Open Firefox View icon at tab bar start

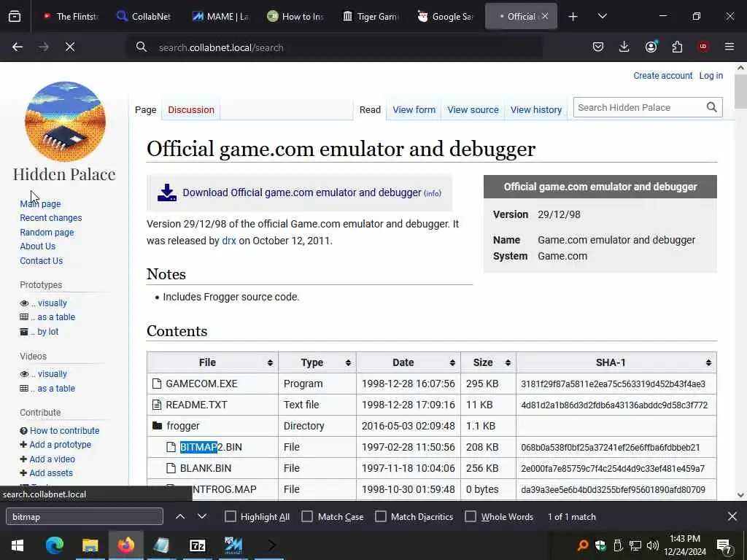pos(15,17)
